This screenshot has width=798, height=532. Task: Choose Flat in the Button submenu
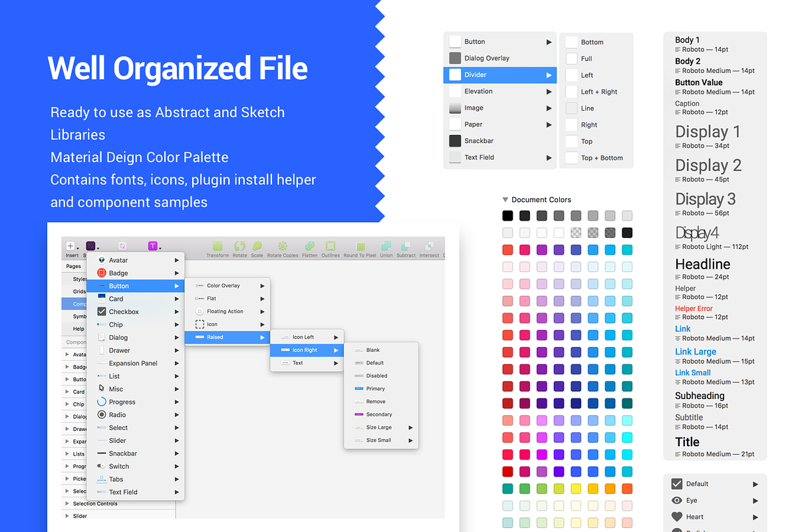[227, 299]
